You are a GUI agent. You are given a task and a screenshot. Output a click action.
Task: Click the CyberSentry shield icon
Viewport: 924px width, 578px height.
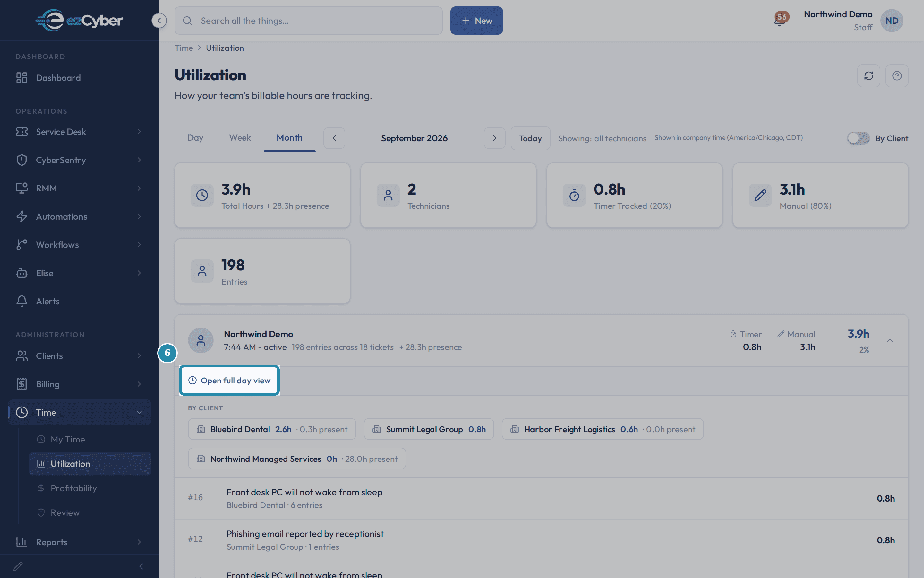[22, 160]
